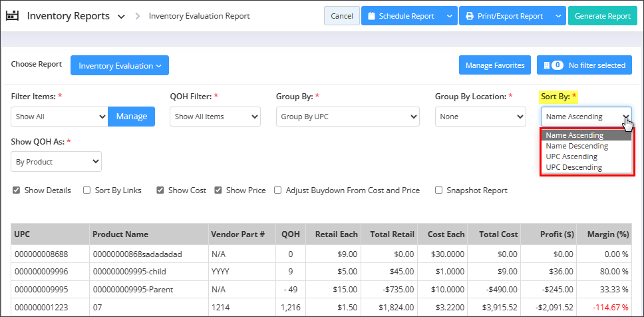Click the Cancel button
This screenshot has height=317, width=644.
[x=342, y=16]
